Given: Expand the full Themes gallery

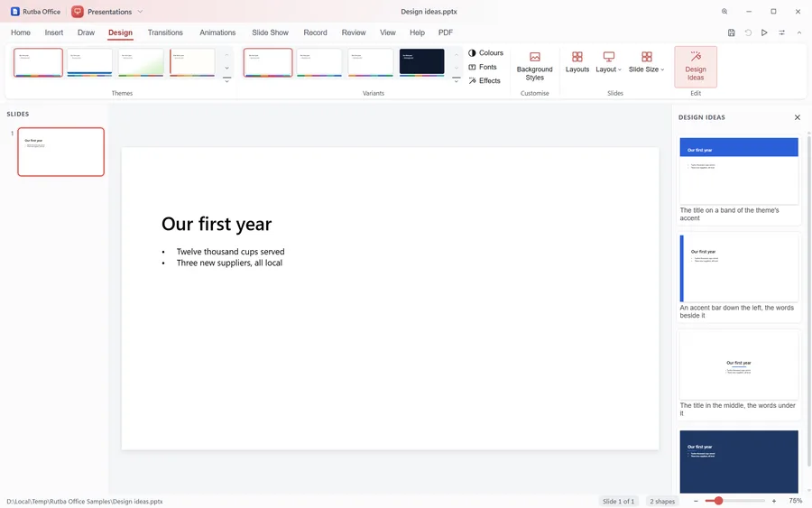Looking at the screenshot, I should [226, 80].
